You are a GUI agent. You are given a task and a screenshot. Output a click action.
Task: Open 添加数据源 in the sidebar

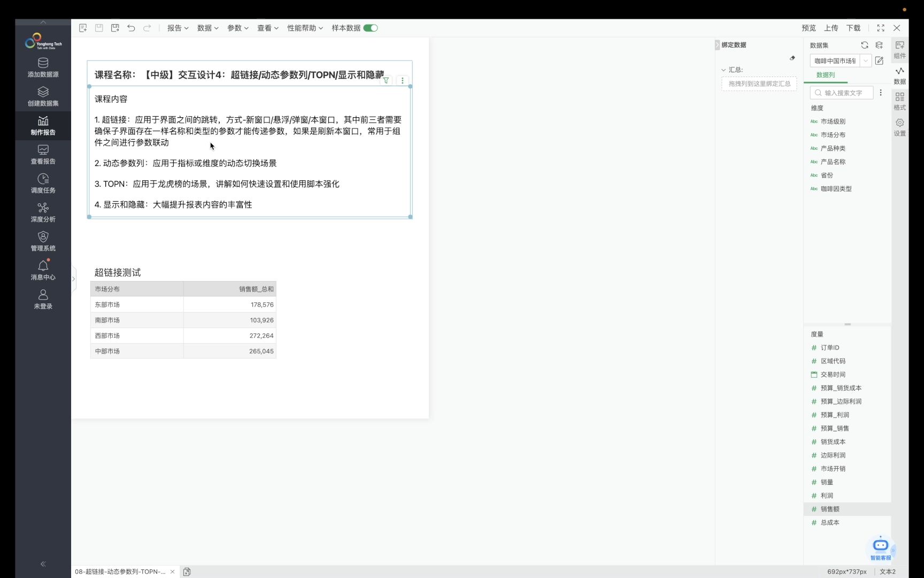[43, 67]
